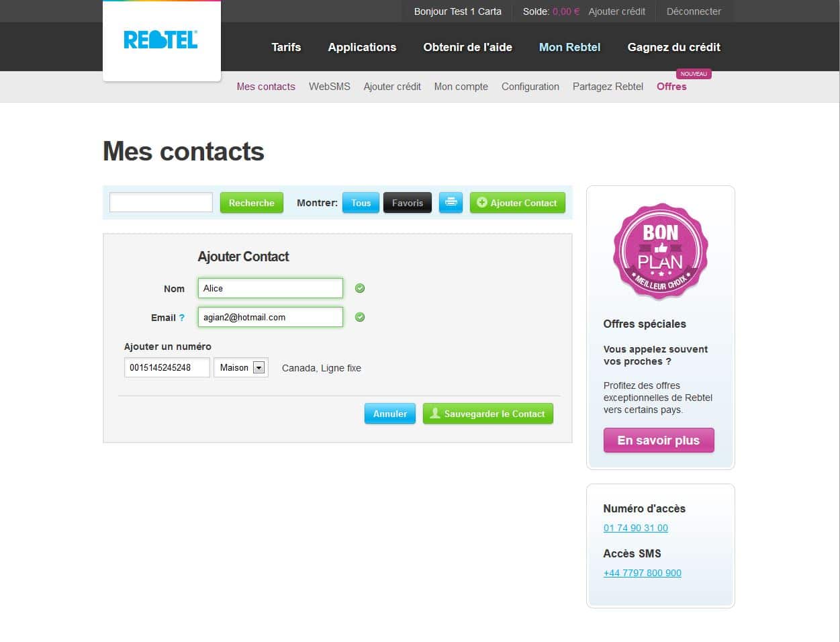Viewport: 840px width, 642px height.
Task: Click the Annuler button
Action: coord(390,414)
